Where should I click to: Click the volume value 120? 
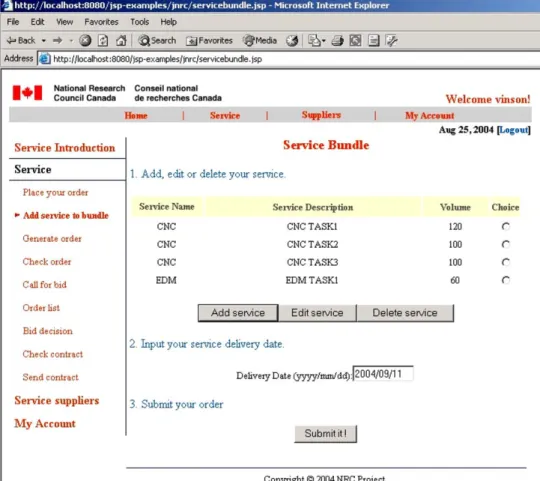pyautogui.click(x=455, y=227)
